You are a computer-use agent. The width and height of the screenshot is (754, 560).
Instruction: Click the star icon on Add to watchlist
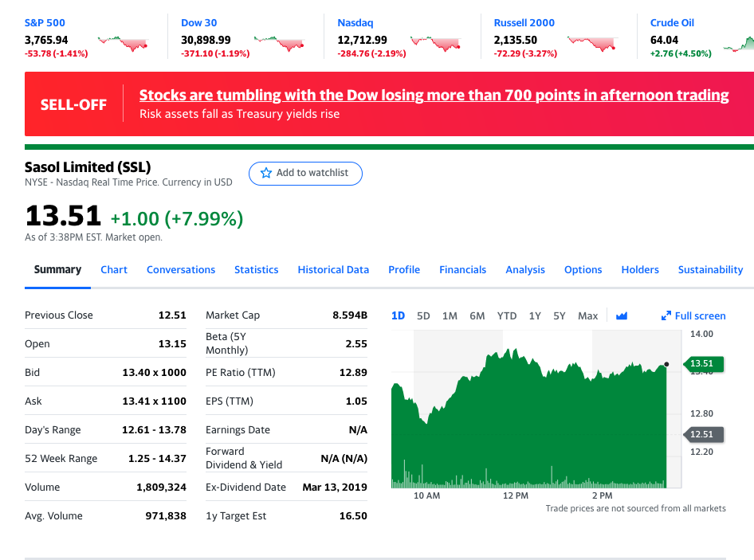(x=265, y=173)
